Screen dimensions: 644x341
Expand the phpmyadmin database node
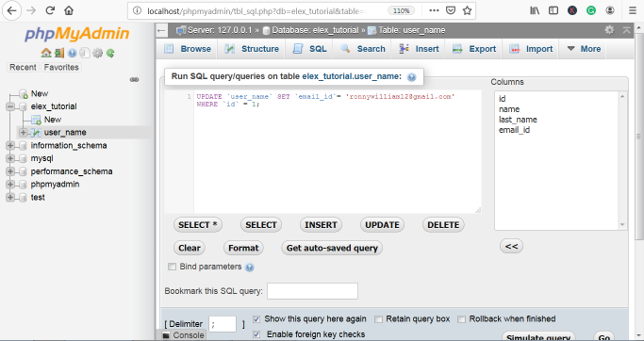pyautogui.click(x=10, y=185)
